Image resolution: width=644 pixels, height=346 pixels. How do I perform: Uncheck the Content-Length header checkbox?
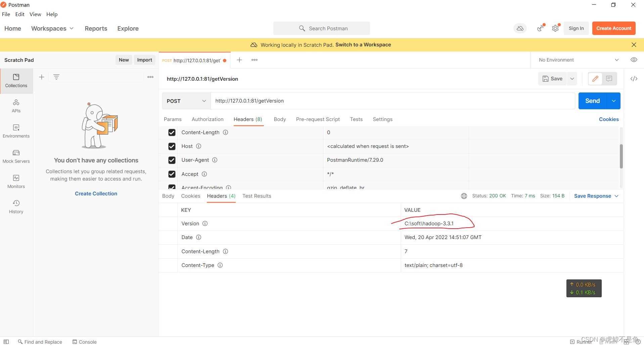click(172, 132)
